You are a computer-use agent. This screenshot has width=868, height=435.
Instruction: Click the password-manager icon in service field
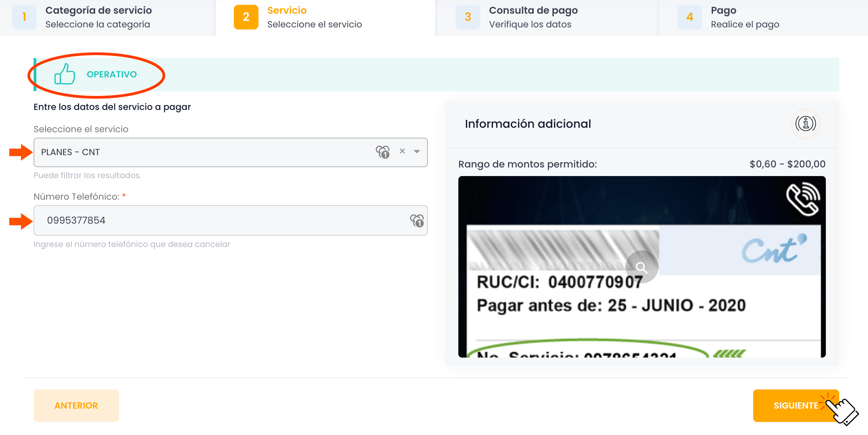coord(383,152)
